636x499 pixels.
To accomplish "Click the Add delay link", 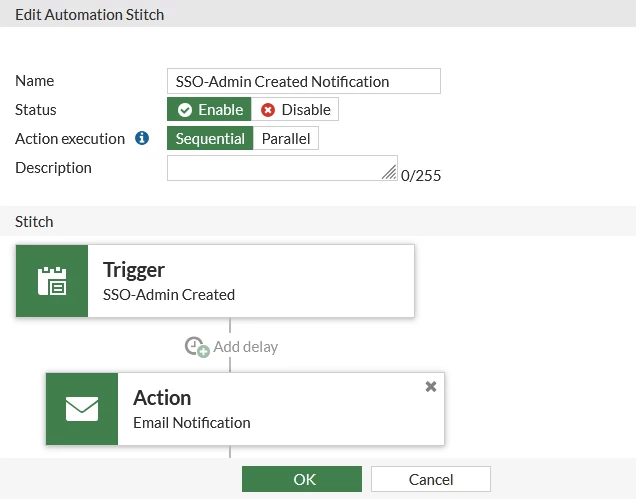I will pyautogui.click(x=246, y=347).
